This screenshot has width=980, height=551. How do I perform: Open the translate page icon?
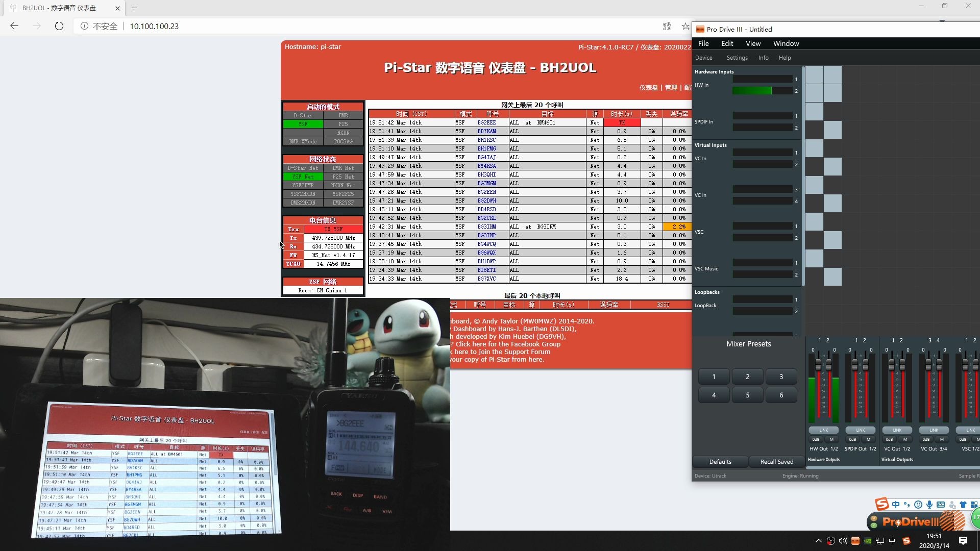(667, 26)
